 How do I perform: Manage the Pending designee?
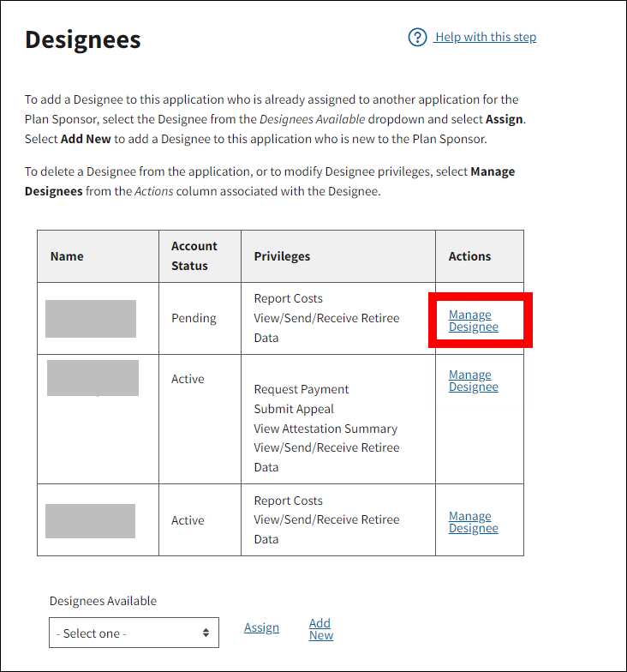[473, 321]
